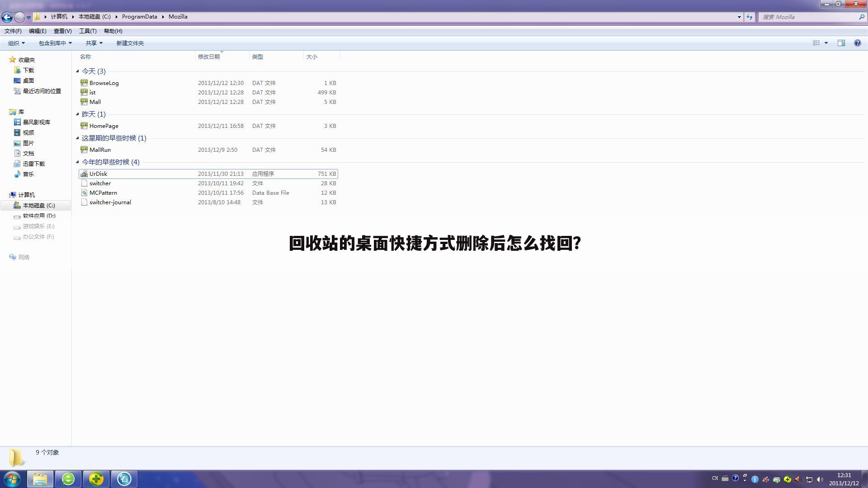Click the refresh button beside address bar
Viewport: 868px width, 488px height.
(x=750, y=17)
